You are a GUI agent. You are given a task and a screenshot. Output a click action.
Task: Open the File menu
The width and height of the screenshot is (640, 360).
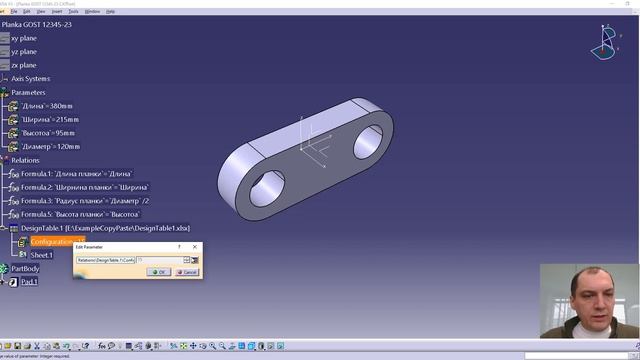pos(14,11)
